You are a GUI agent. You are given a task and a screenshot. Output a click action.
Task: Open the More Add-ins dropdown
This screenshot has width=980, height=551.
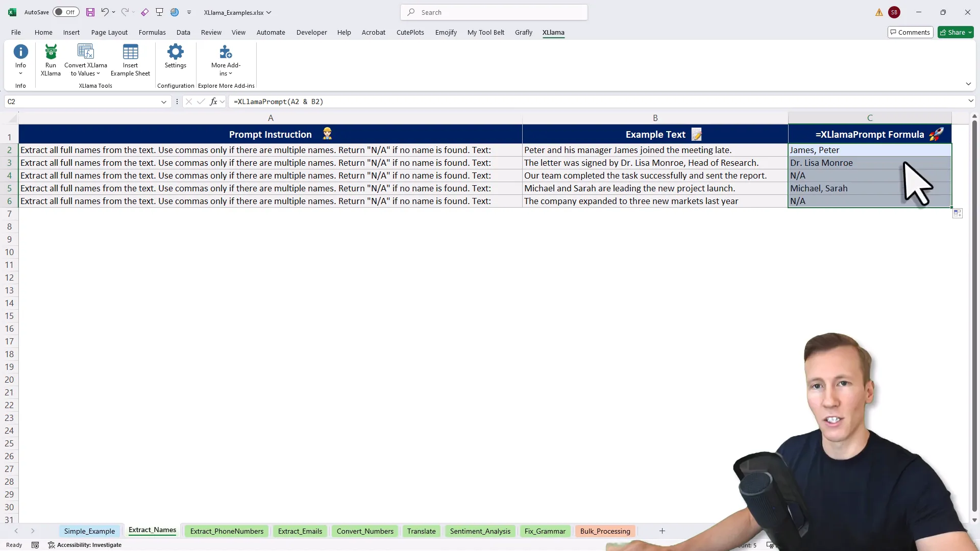pyautogui.click(x=226, y=69)
